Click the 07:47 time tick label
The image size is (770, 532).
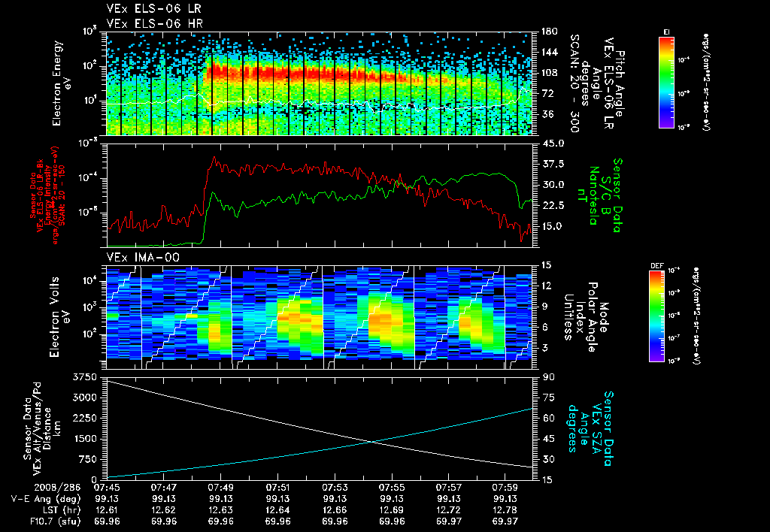tap(164, 488)
